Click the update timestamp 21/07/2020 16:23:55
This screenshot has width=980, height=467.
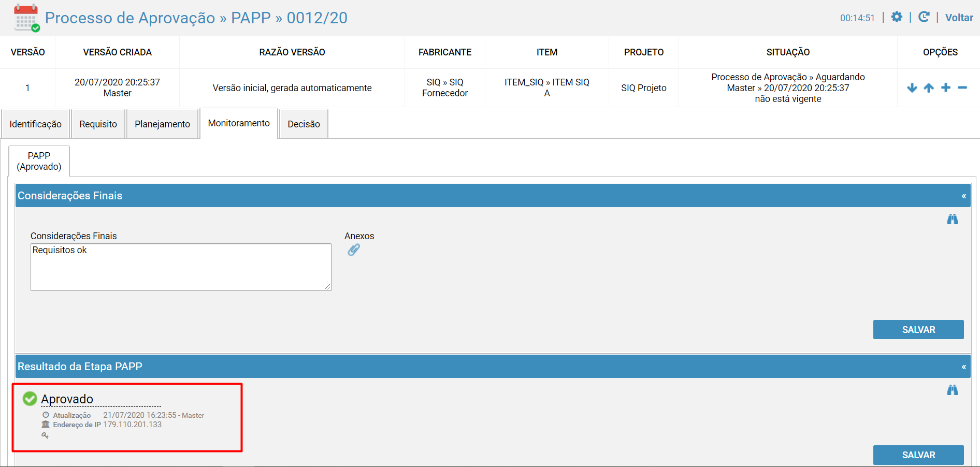tap(140, 415)
